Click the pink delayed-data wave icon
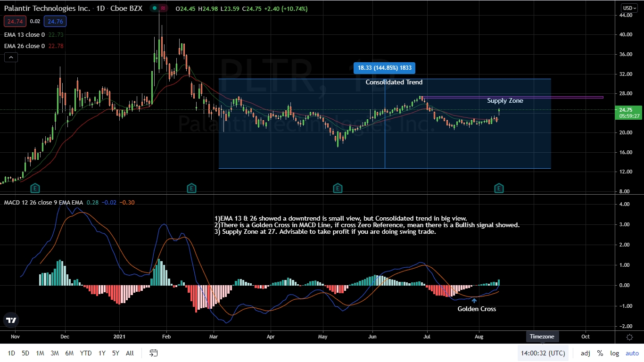 [163, 8]
